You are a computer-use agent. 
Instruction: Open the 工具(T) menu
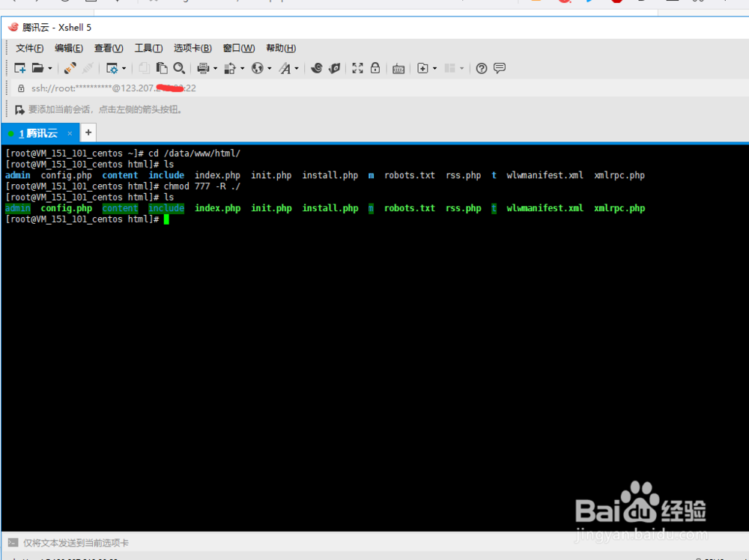[148, 48]
